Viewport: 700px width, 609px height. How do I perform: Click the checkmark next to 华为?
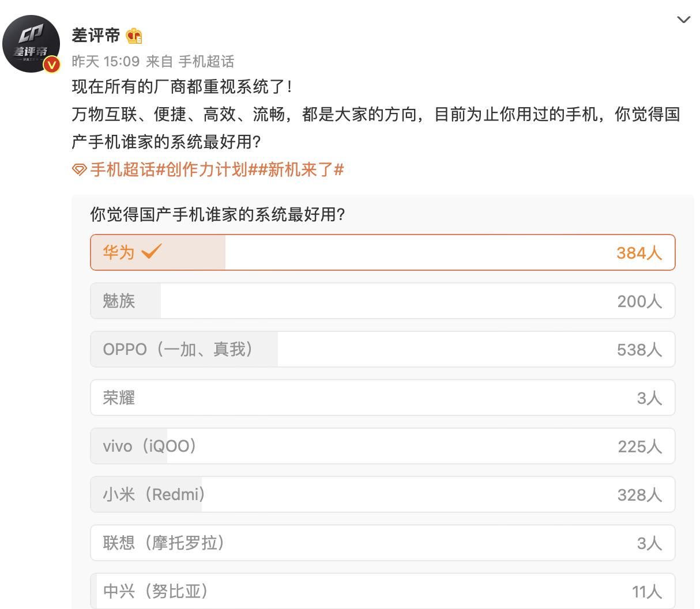pyautogui.click(x=152, y=251)
